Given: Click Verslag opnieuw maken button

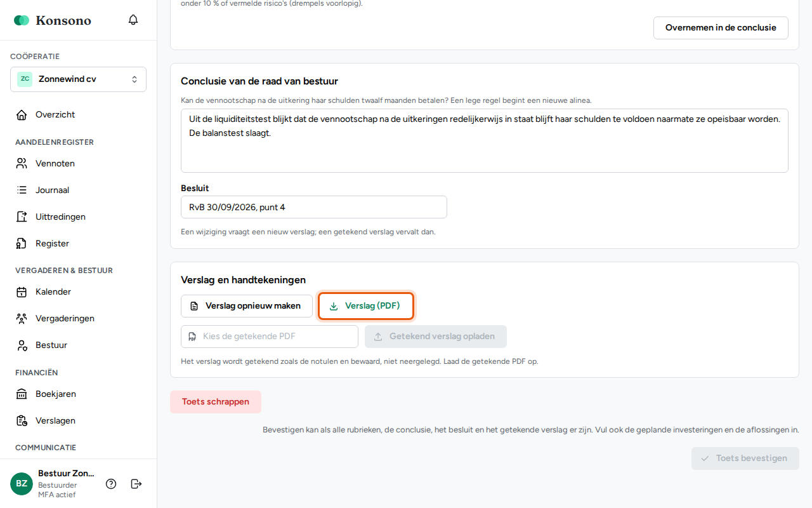Looking at the screenshot, I should [247, 306].
